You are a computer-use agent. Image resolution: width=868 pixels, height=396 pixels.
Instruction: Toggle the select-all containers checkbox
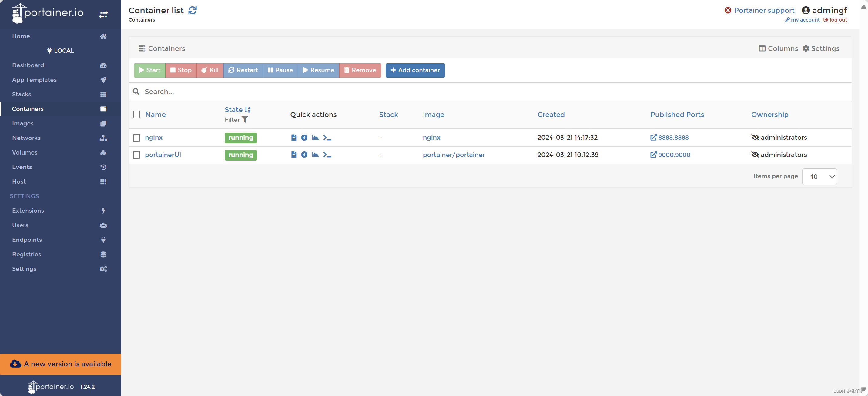click(x=136, y=115)
